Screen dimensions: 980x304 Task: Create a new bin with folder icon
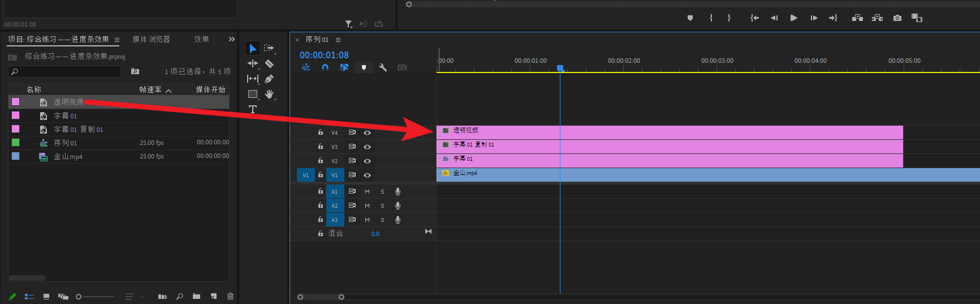point(196,296)
